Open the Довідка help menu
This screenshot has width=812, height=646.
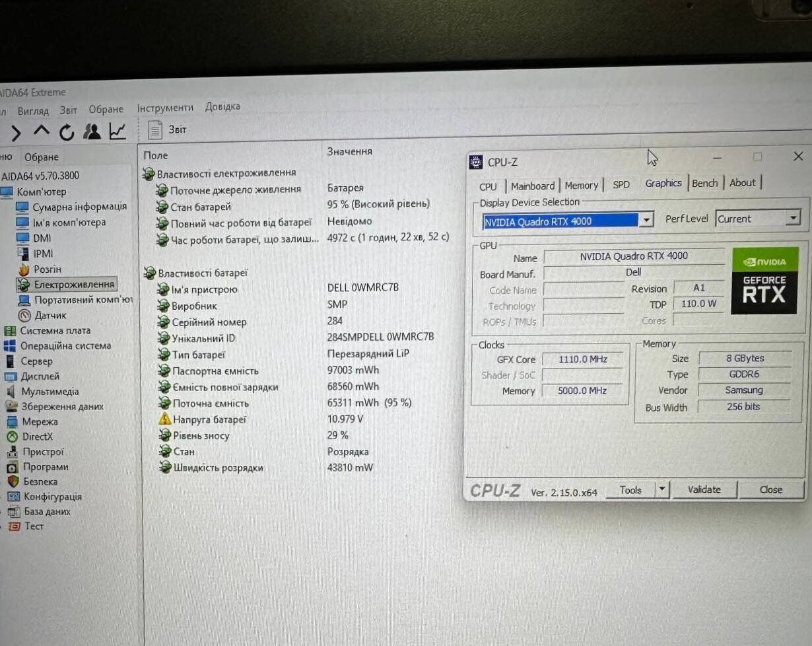click(222, 106)
